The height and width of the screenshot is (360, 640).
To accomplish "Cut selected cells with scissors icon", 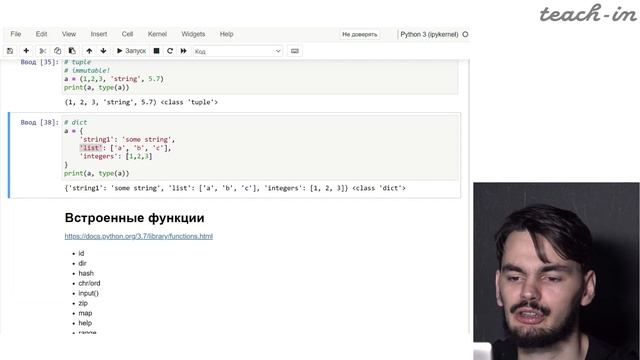I will 42,51.
